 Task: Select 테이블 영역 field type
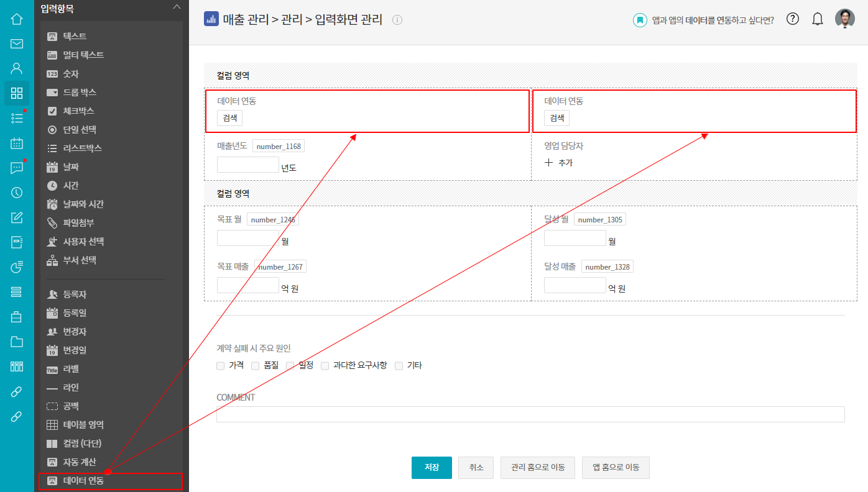[83, 425]
